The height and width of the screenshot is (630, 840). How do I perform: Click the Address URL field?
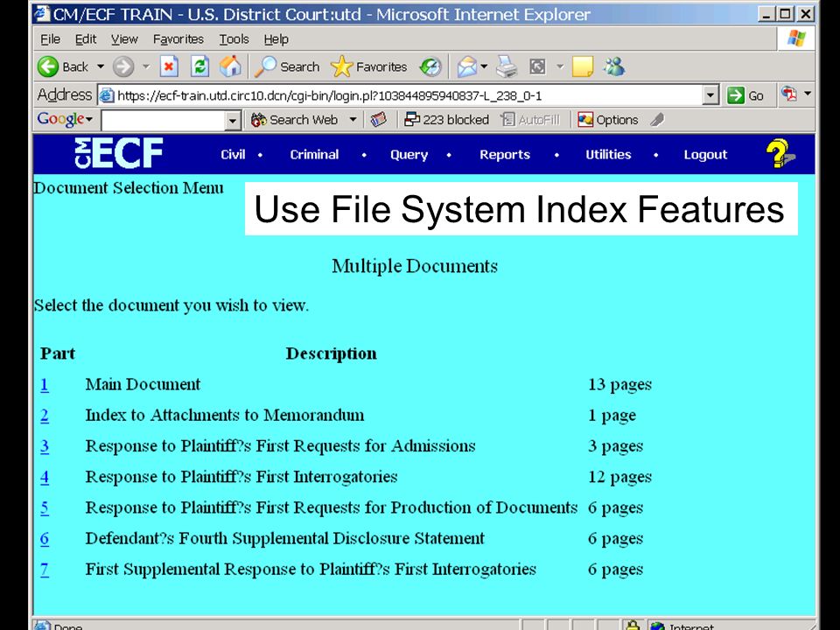[x=407, y=95]
